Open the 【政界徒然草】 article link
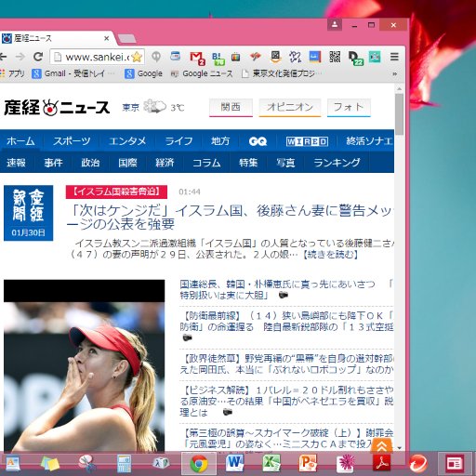The height and width of the screenshot is (476, 476). 286,364
